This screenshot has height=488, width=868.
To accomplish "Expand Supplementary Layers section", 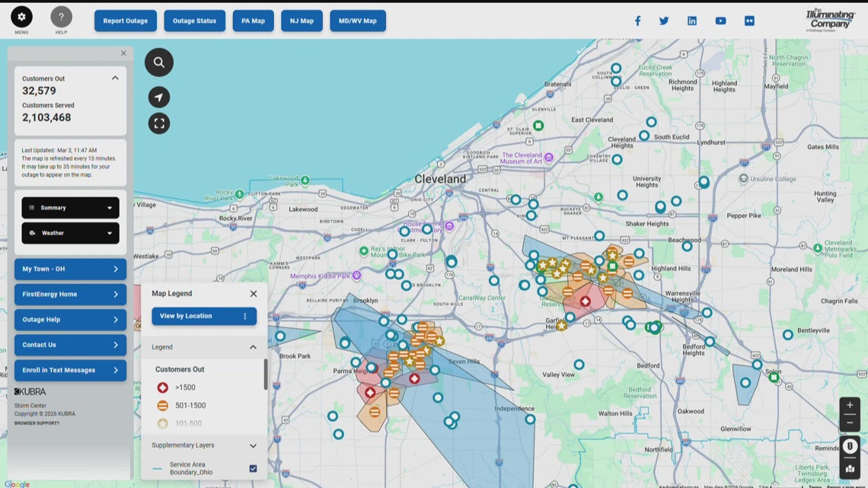I will [x=253, y=445].
